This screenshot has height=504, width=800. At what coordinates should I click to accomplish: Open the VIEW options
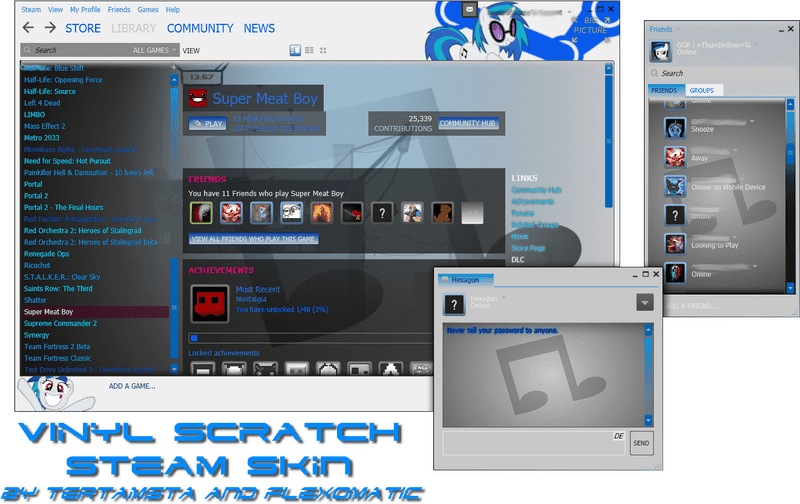(191, 51)
